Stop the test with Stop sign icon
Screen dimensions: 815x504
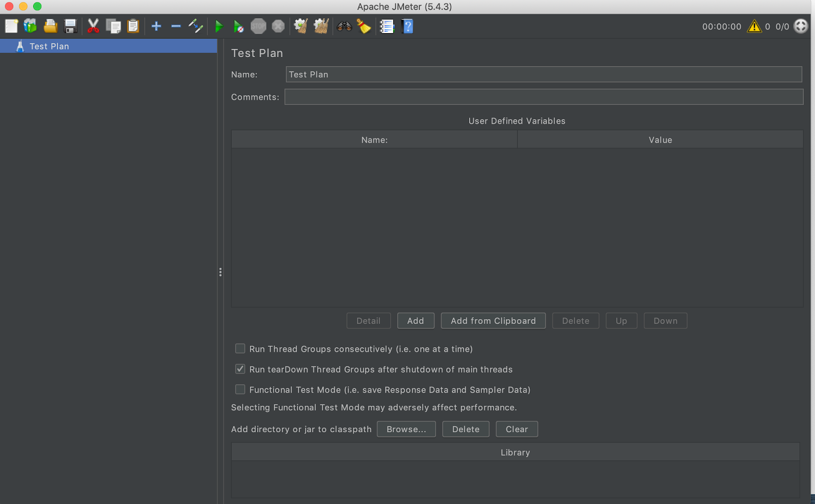click(x=258, y=26)
